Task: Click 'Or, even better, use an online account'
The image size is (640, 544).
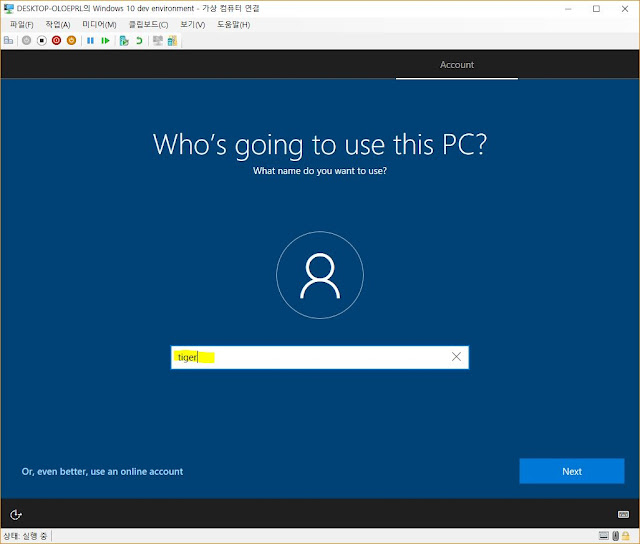Action: tap(102, 471)
